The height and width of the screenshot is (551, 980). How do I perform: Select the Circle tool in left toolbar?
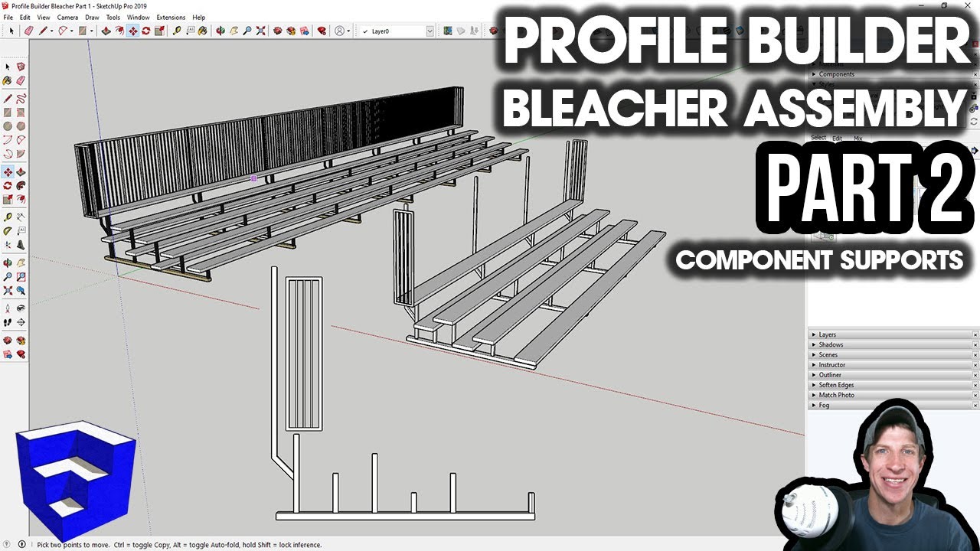[8, 126]
